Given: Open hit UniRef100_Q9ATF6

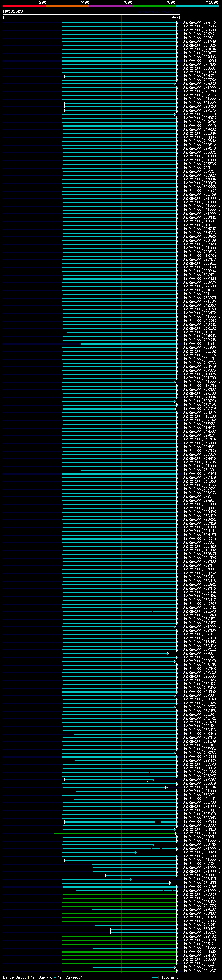Looking at the screenshot, I should (199, 23).
